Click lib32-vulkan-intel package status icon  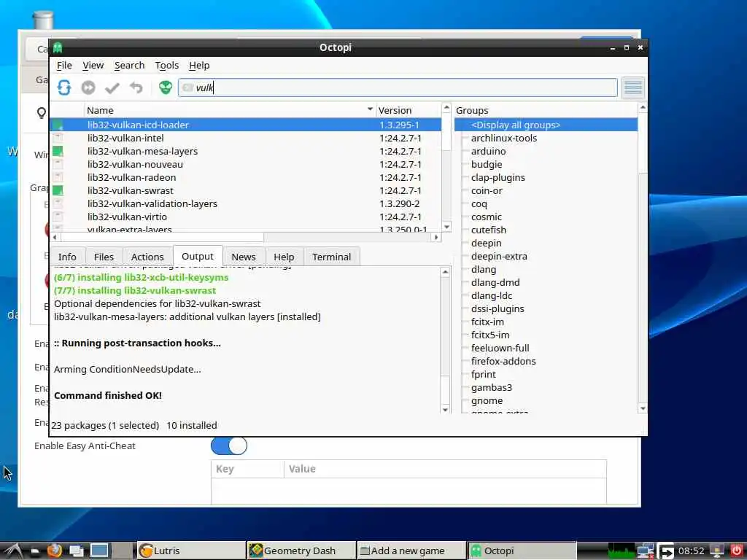pyautogui.click(x=58, y=138)
